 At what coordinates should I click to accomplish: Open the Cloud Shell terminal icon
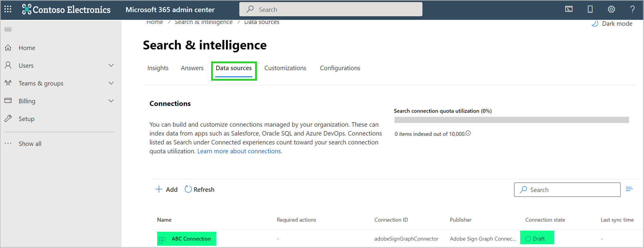(569, 9)
